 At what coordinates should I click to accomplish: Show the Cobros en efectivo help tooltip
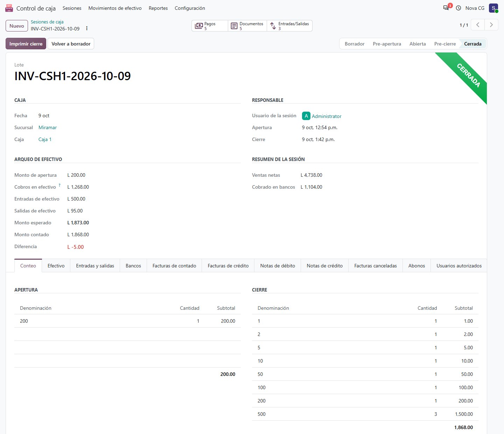(x=59, y=185)
